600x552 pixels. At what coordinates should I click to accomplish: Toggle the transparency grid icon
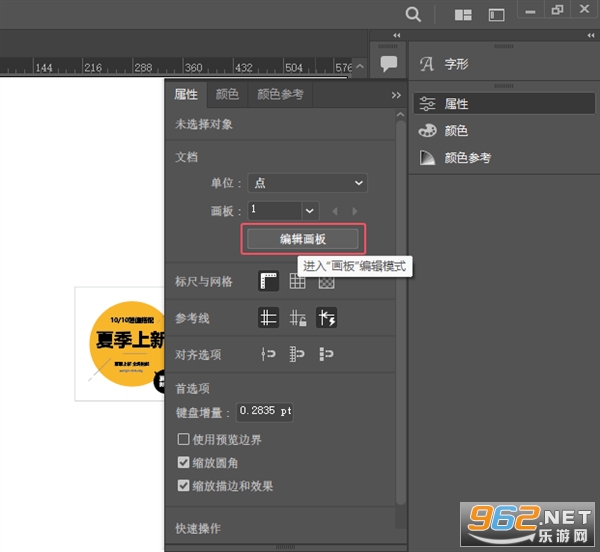[x=326, y=281]
